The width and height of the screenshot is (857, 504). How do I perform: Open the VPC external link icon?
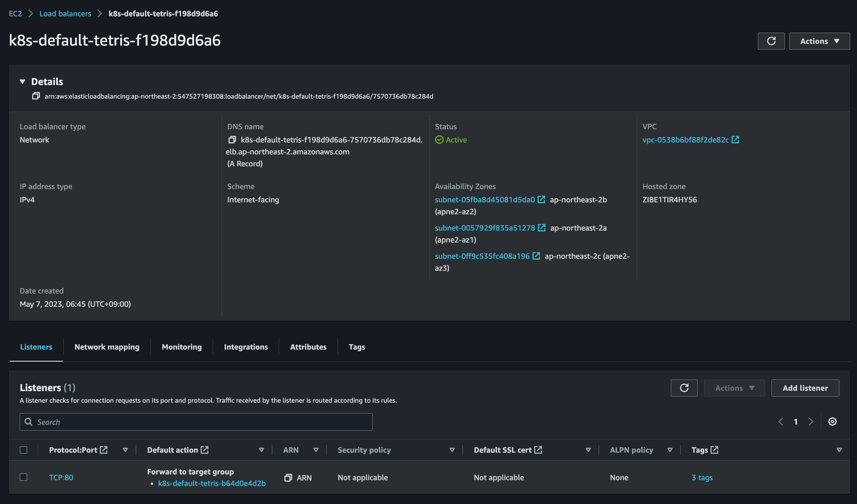coord(735,140)
